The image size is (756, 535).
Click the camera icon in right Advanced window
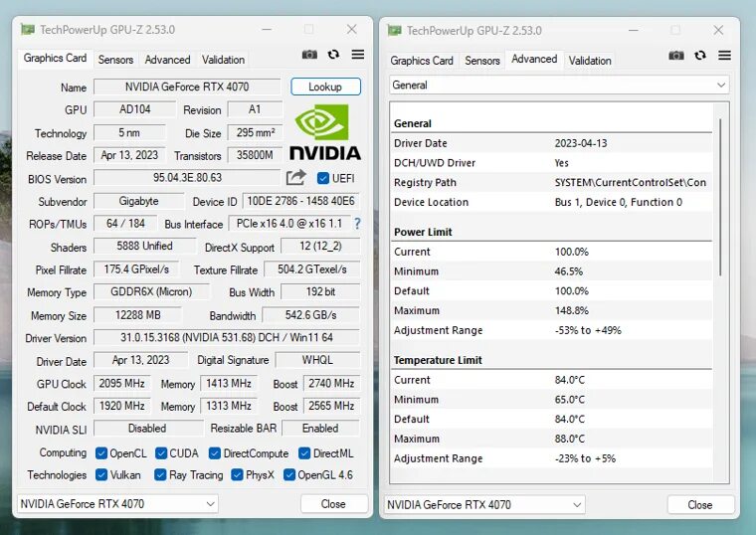click(x=676, y=56)
